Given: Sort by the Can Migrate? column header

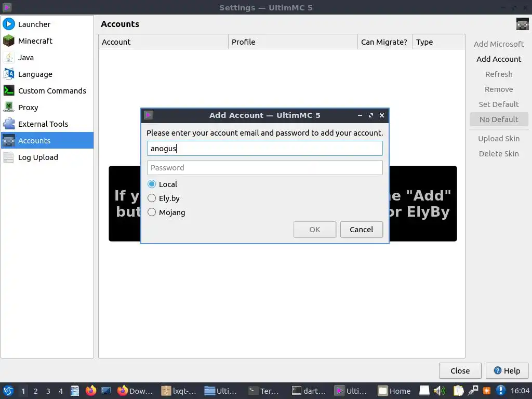Looking at the screenshot, I should [385, 42].
